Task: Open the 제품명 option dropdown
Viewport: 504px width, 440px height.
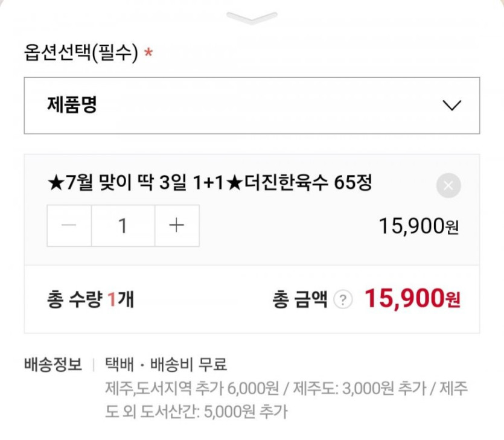Action: point(252,106)
